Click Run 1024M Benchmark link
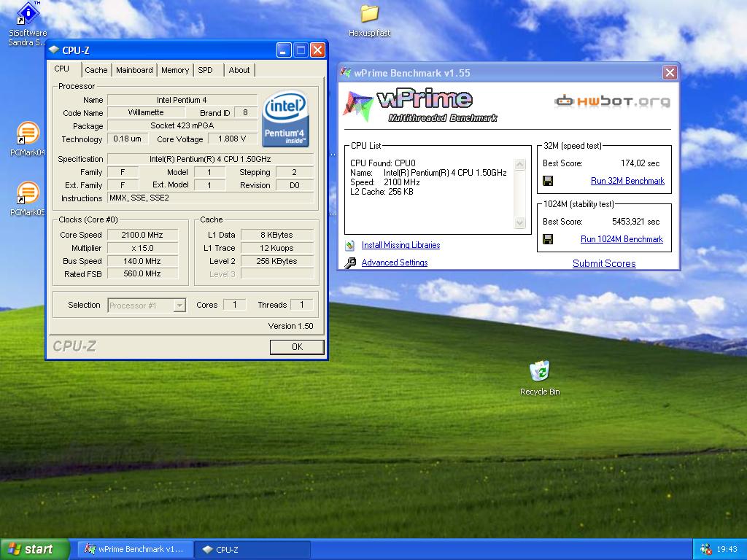The image size is (747, 560). 622,239
